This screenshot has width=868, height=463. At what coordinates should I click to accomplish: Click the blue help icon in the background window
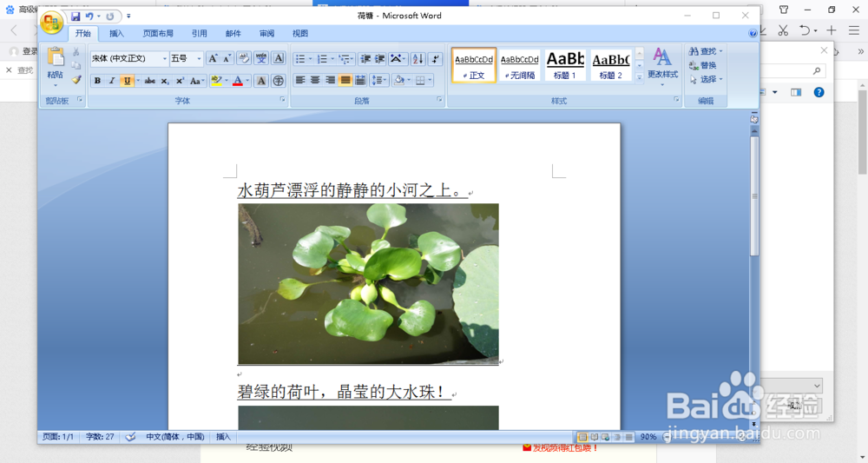point(819,92)
